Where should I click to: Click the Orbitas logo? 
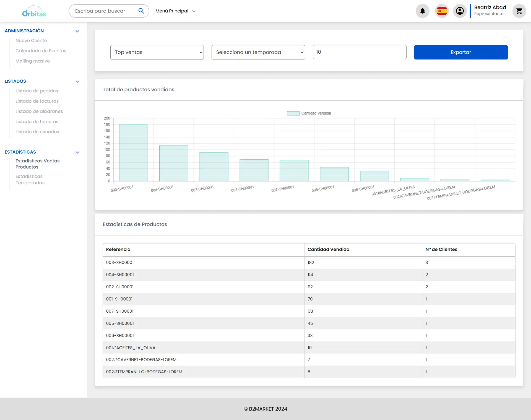point(34,11)
